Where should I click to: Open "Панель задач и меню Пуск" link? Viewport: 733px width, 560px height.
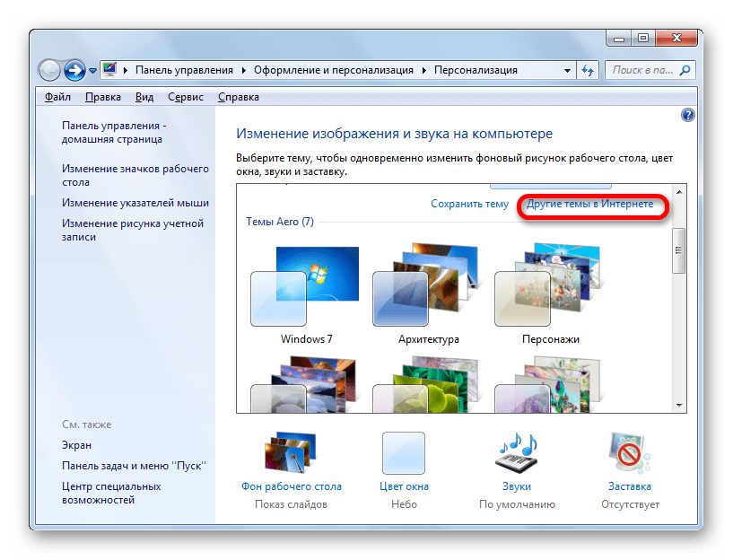pos(134,466)
